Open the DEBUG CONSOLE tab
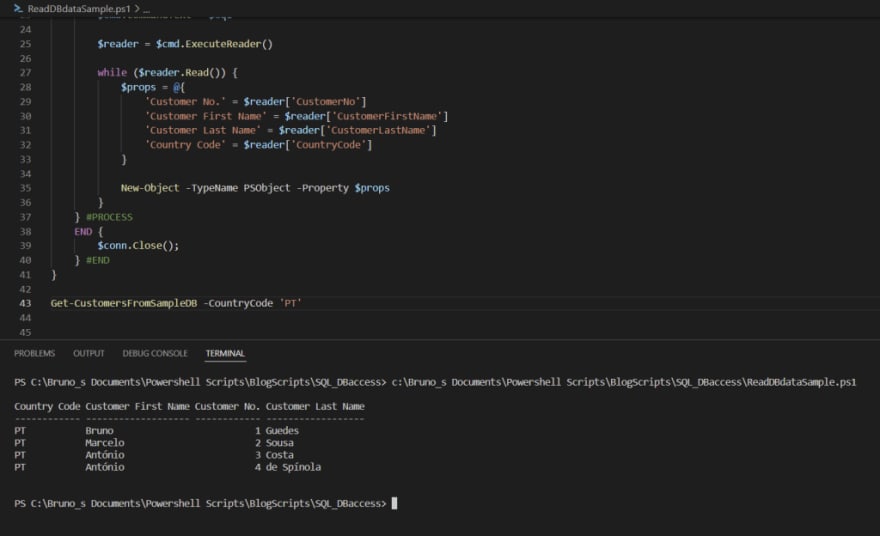 (x=155, y=353)
